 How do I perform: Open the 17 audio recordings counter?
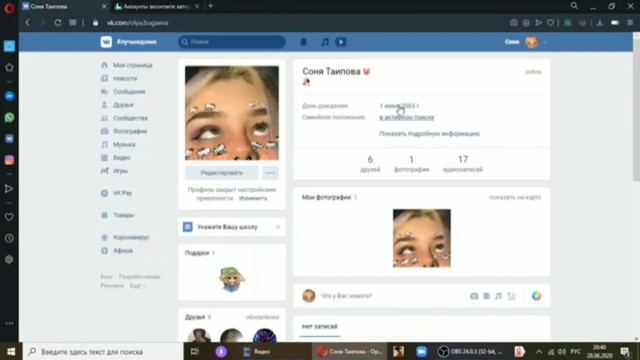click(463, 163)
